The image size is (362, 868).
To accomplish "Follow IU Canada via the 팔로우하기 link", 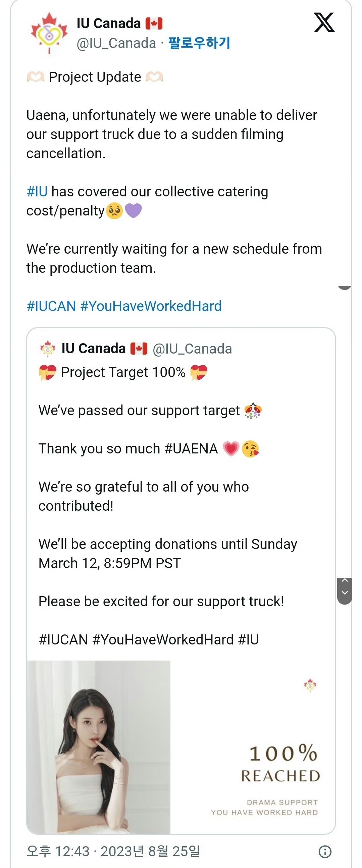I will [199, 43].
